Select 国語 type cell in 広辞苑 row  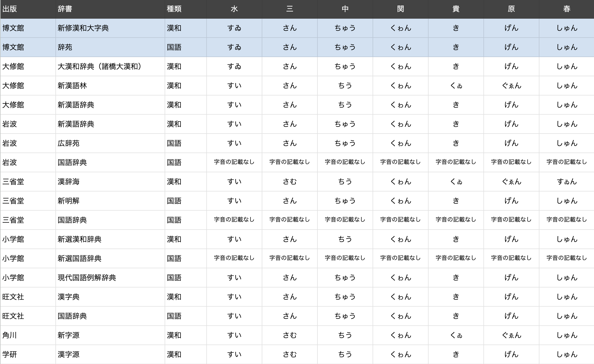tap(185, 143)
